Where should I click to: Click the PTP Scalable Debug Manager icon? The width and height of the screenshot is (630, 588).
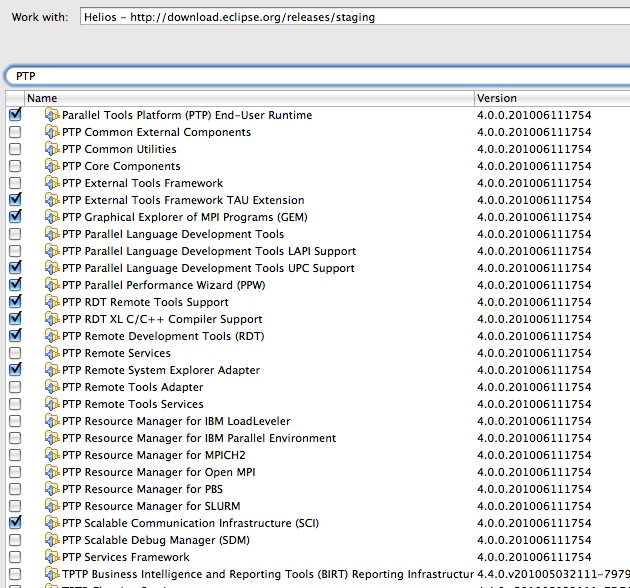point(52,540)
